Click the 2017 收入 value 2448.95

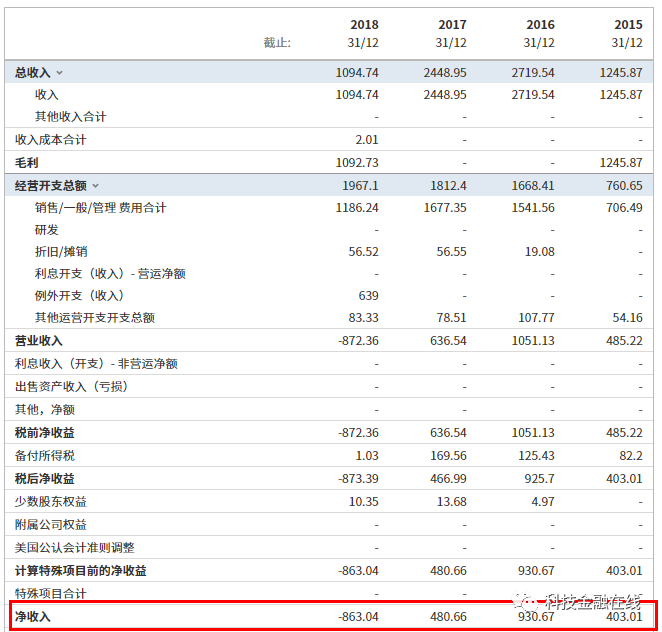pos(445,95)
